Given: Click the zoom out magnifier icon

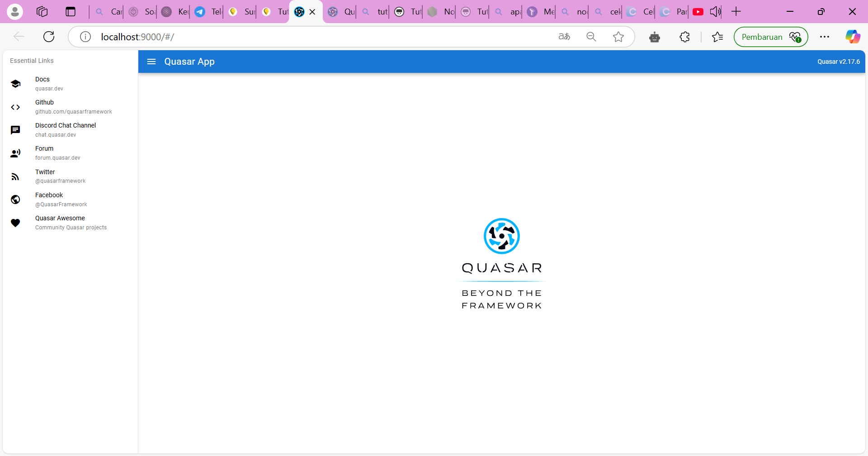Looking at the screenshot, I should pos(591,37).
